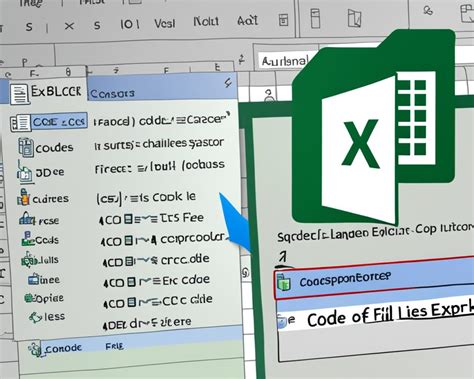Open the Consors tab in the panel
The height and width of the screenshot is (379, 474).
point(113,94)
